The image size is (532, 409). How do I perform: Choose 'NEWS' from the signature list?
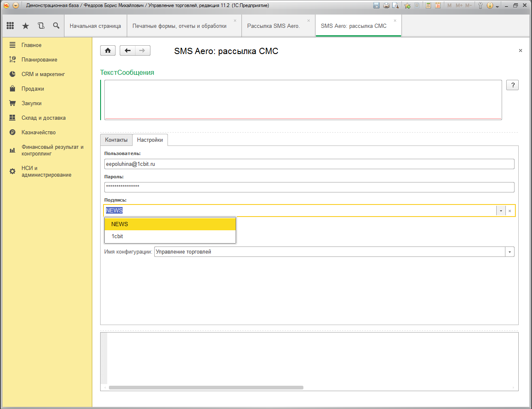170,224
